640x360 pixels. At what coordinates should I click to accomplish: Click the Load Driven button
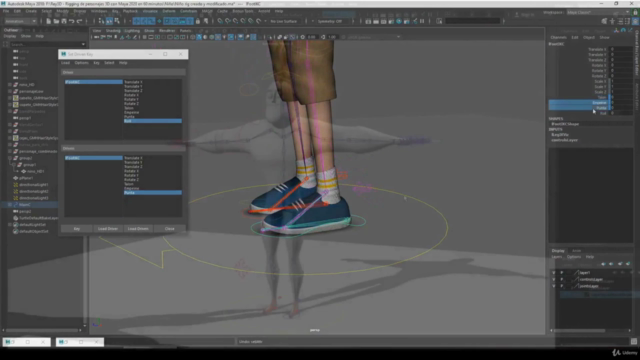138,229
